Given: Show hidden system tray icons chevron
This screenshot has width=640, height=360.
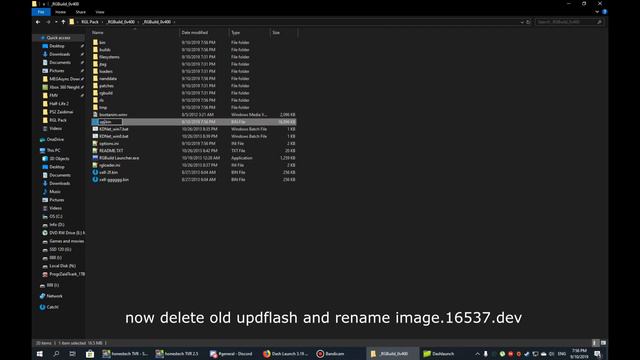Looking at the screenshot, I should tap(477, 354).
